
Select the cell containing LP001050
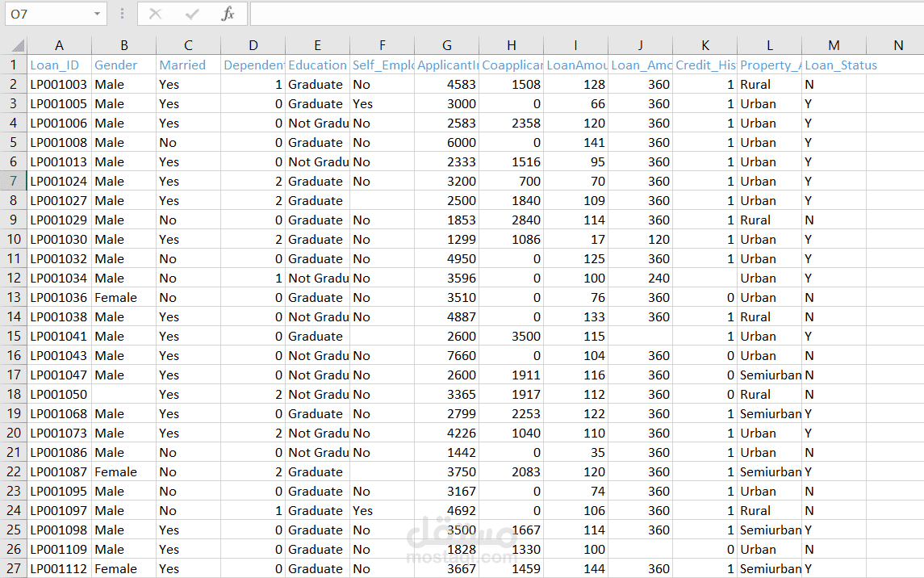(x=59, y=394)
